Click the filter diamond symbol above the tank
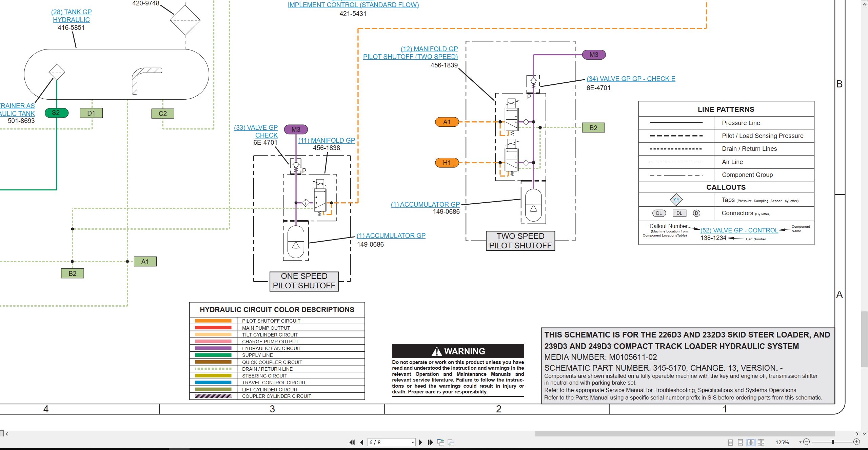This screenshot has width=868, height=450. coord(185,20)
